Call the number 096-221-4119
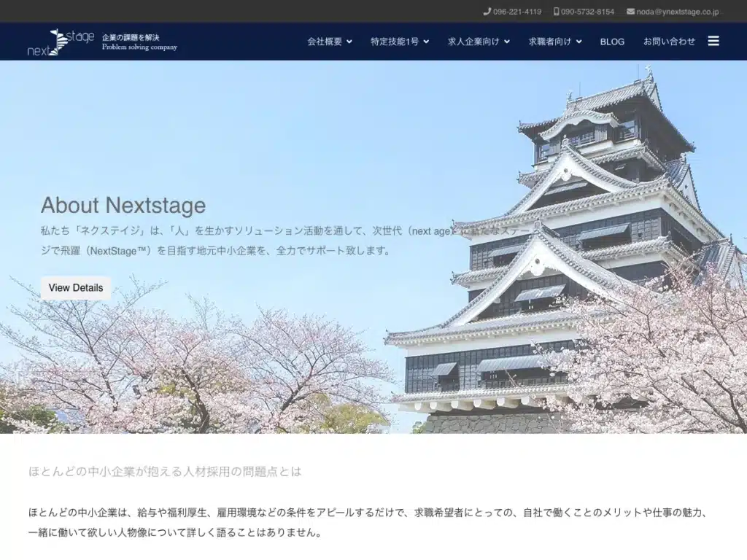The height and width of the screenshot is (560, 747). click(517, 12)
